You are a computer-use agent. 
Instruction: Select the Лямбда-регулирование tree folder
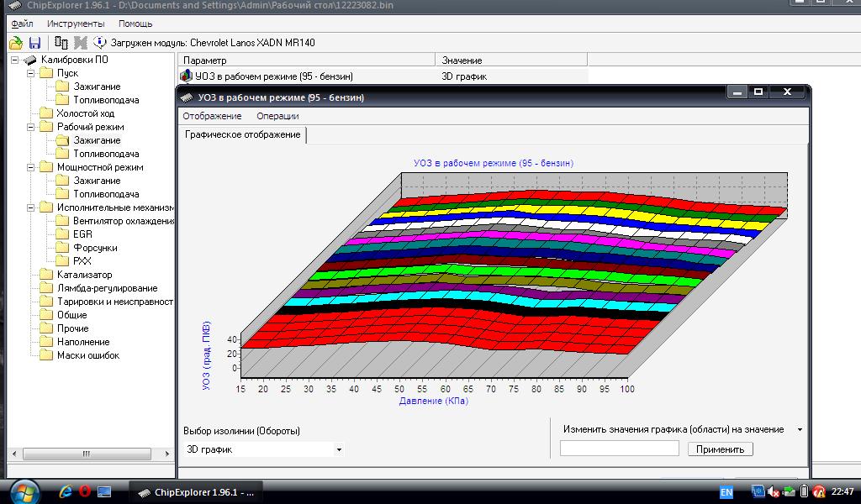tap(107, 288)
